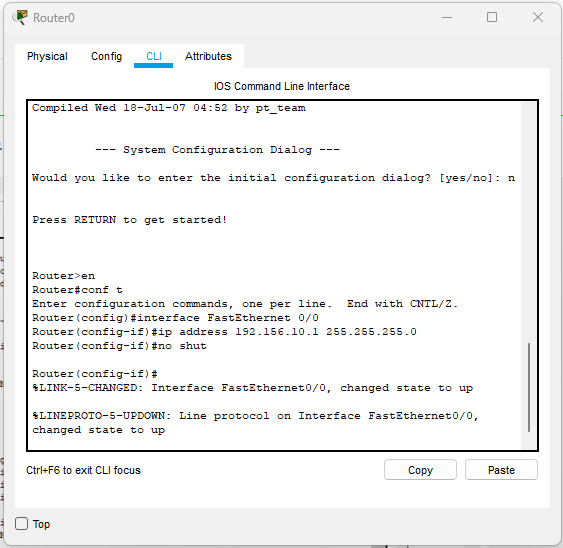Viewport: 563px width, 548px height.
Task: Close the Router0 window
Action: tap(538, 17)
